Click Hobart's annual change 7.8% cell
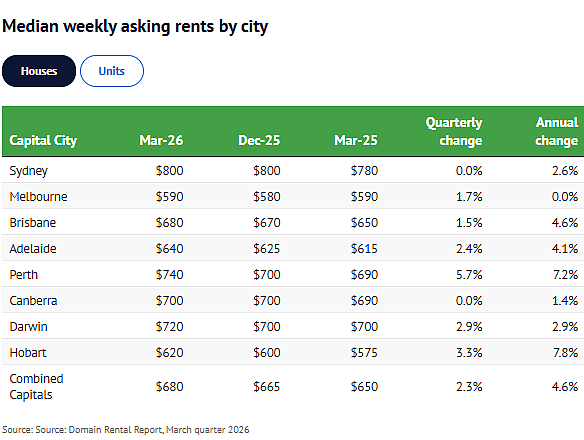The image size is (584, 440). coord(565,352)
